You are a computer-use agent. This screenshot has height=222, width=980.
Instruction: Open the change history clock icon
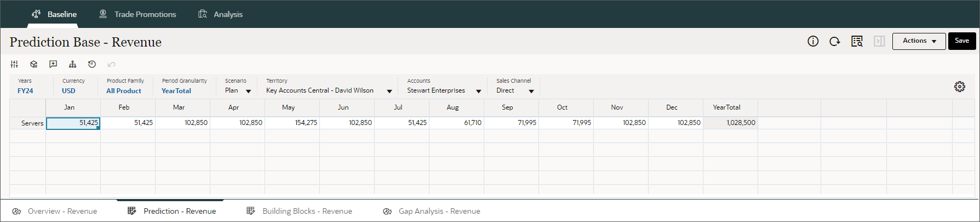pos(92,64)
